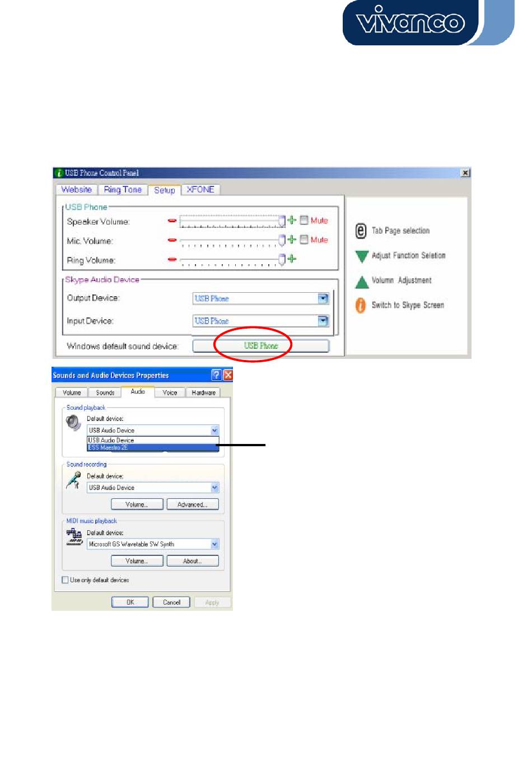Click the Sound recording microphone icon

click(x=73, y=480)
